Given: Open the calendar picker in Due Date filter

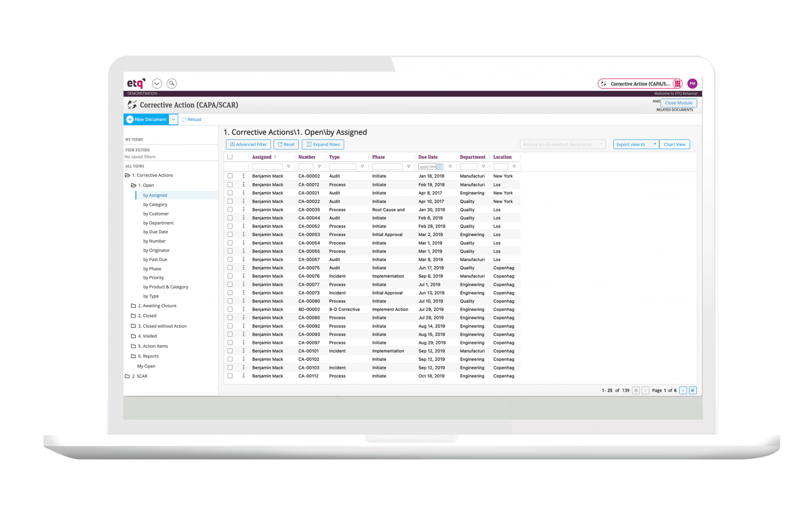Looking at the screenshot, I should (440, 167).
